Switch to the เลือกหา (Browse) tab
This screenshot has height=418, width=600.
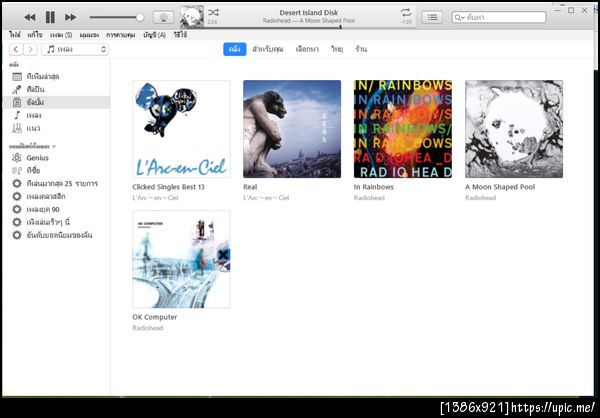307,49
